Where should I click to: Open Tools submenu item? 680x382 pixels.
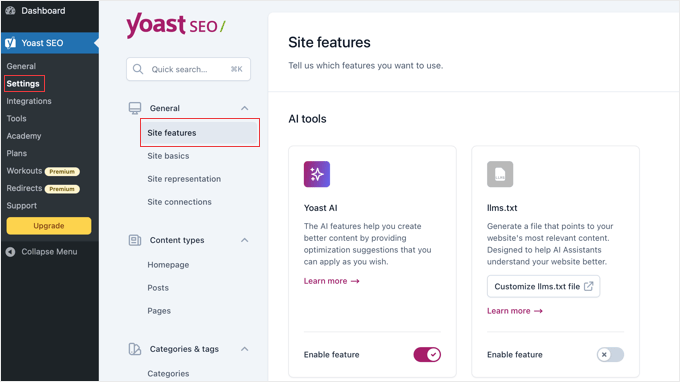coord(16,118)
